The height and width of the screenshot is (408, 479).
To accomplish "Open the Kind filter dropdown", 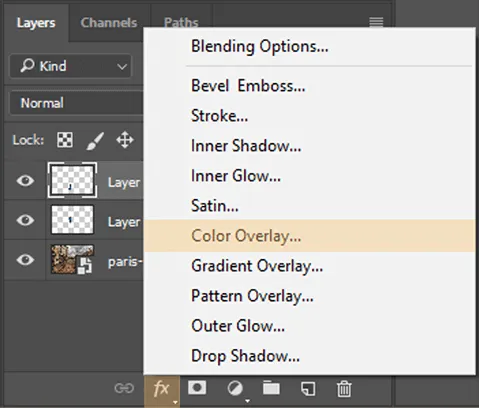I will [x=71, y=66].
